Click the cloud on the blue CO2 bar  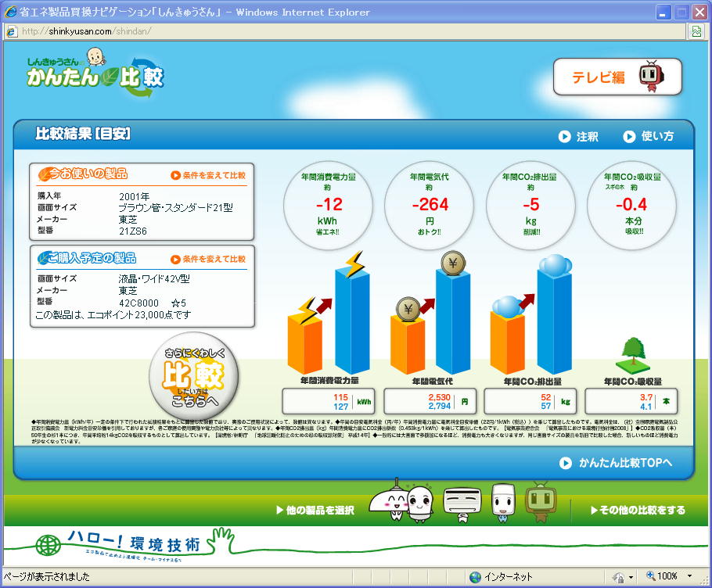point(555,265)
